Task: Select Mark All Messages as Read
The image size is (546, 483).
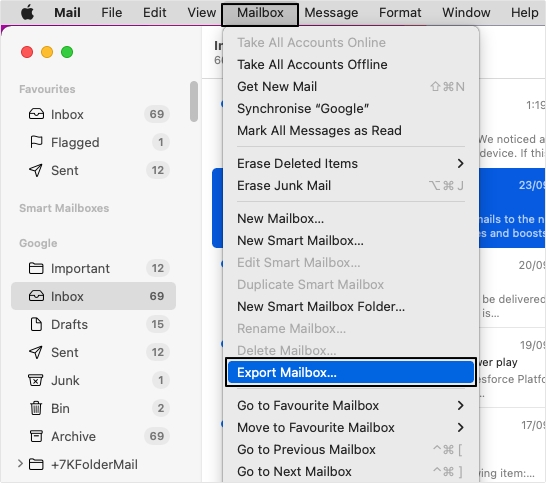Action: click(351, 130)
